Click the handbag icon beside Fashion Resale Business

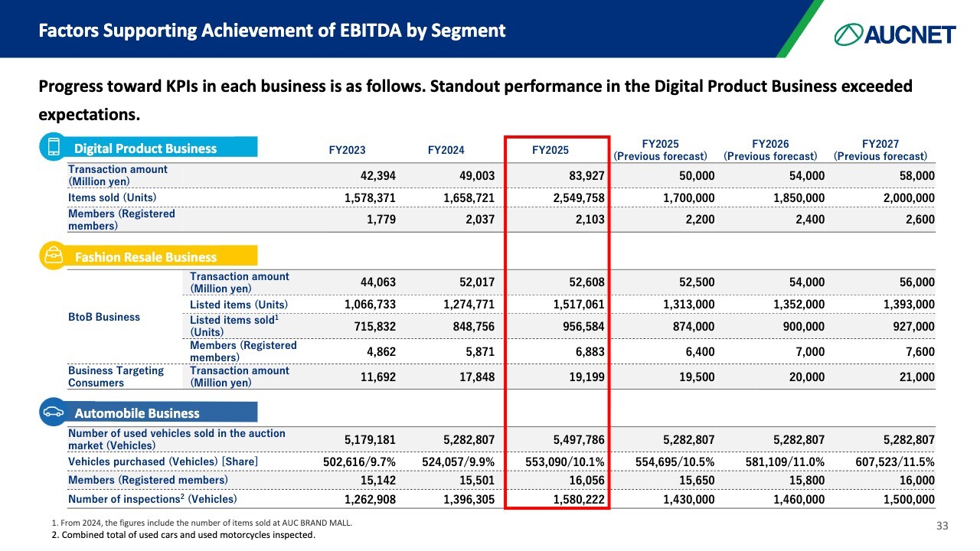(x=54, y=256)
